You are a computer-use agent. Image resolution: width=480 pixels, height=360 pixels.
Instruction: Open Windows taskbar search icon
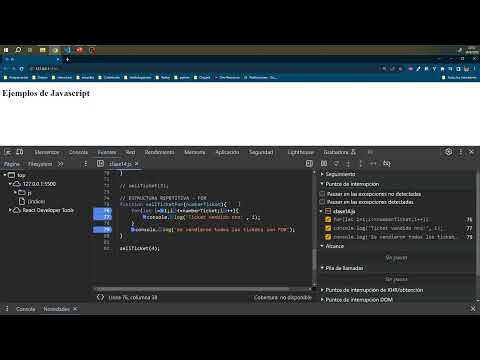point(18,50)
